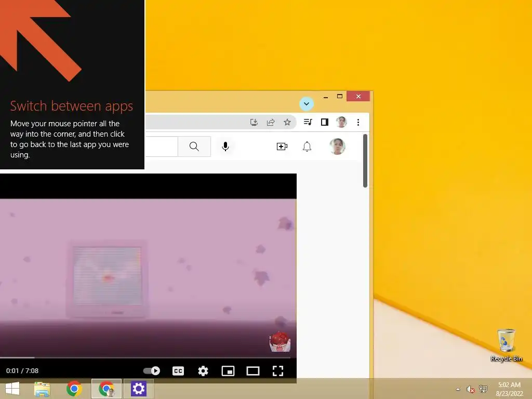Open File Explorer from taskbar
532x399 pixels.
pyautogui.click(x=42, y=389)
